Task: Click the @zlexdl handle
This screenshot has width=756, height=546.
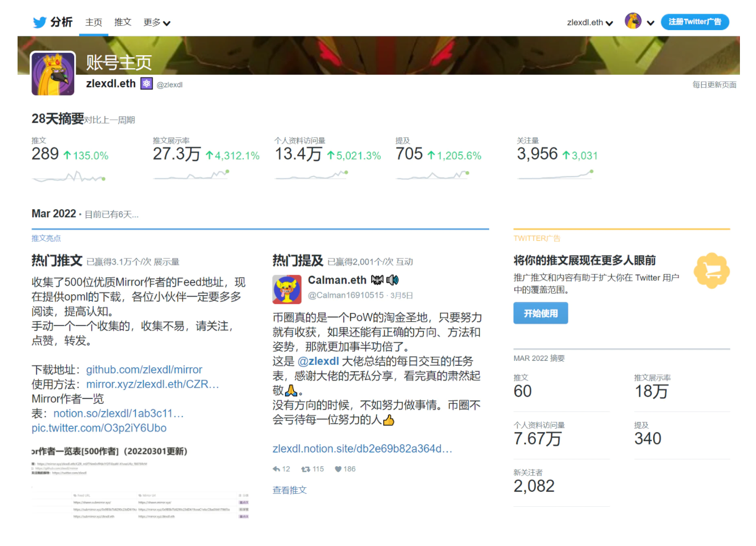Action: point(170,85)
